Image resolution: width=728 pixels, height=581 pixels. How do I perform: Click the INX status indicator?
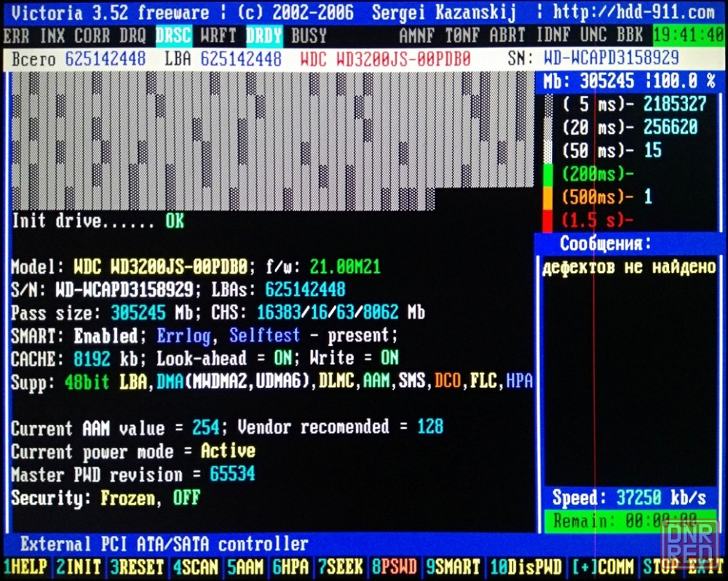[x=52, y=36]
